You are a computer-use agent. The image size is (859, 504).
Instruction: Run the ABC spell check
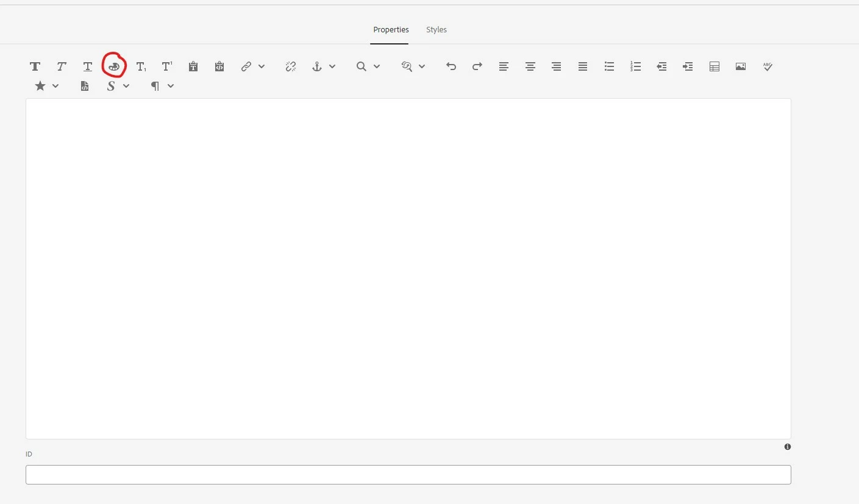[x=768, y=66]
